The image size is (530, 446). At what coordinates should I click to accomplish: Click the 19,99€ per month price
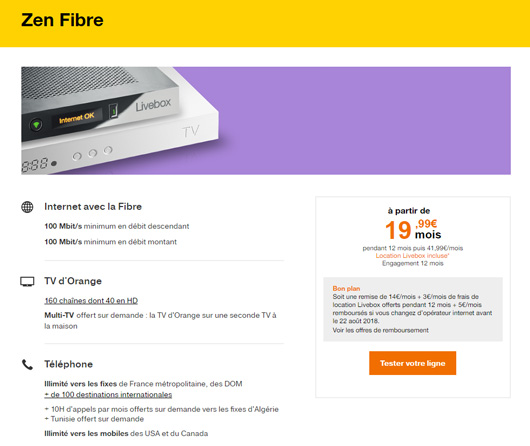413,230
